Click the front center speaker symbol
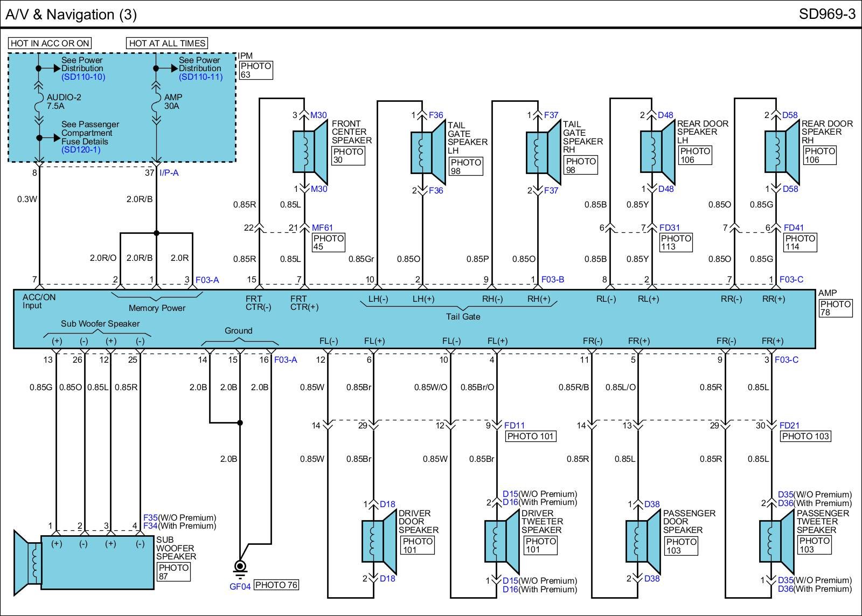 pyautogui.click(x=310, y=151)
